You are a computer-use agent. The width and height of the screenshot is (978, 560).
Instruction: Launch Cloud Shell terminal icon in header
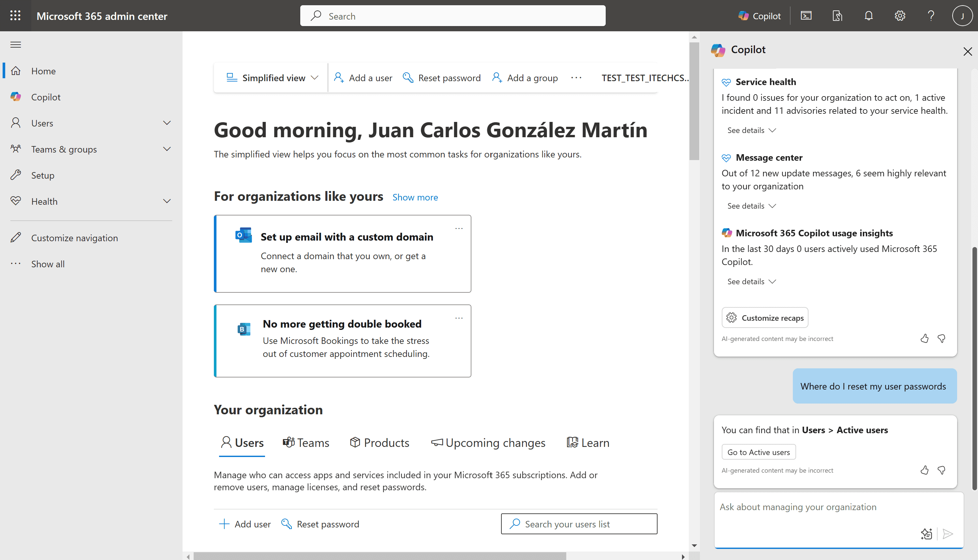coord(806,16)
